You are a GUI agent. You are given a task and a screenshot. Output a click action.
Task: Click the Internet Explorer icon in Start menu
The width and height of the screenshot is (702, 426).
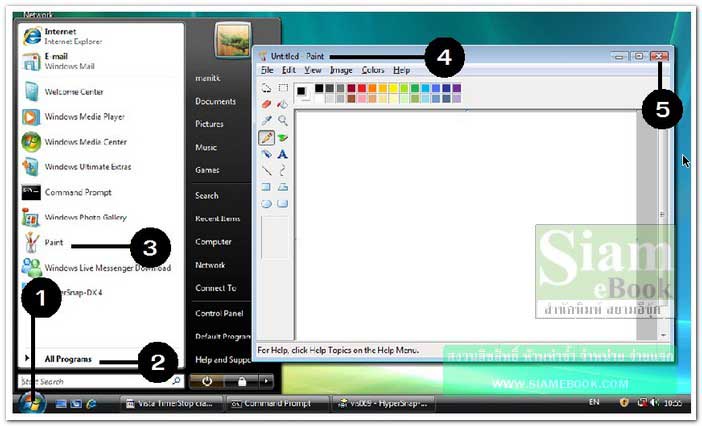tap(32, 36)
